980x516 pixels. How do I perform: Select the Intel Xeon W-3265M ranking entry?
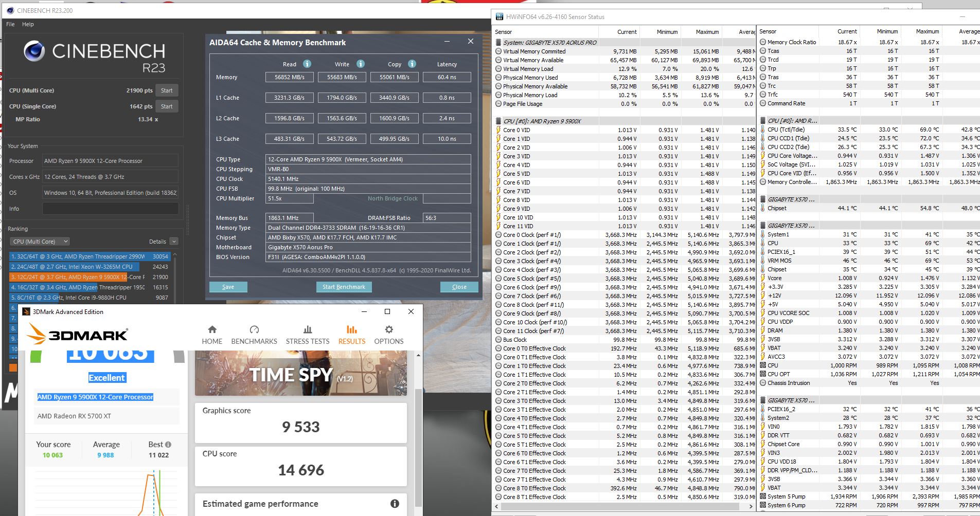[90, 267]
